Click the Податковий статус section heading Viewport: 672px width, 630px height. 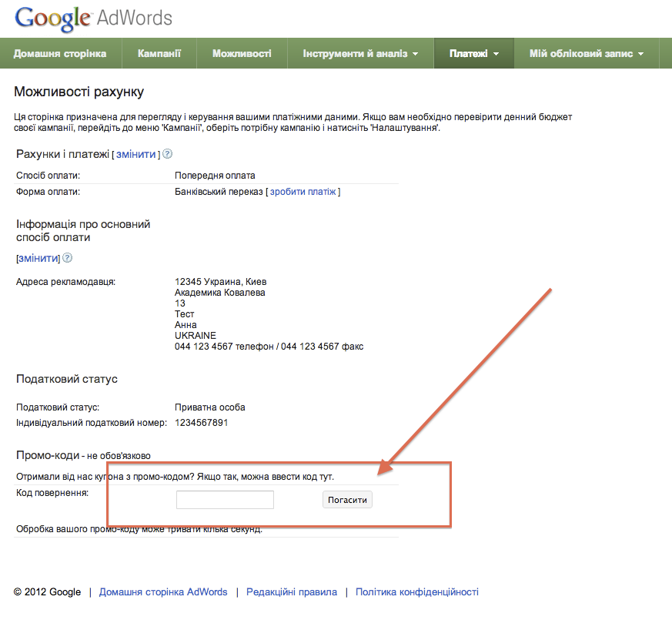[x=67, y=379]
